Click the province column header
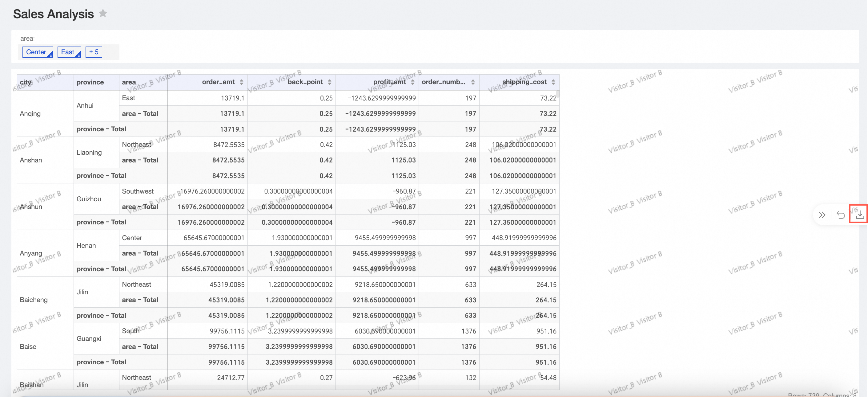 click(90, 82)
